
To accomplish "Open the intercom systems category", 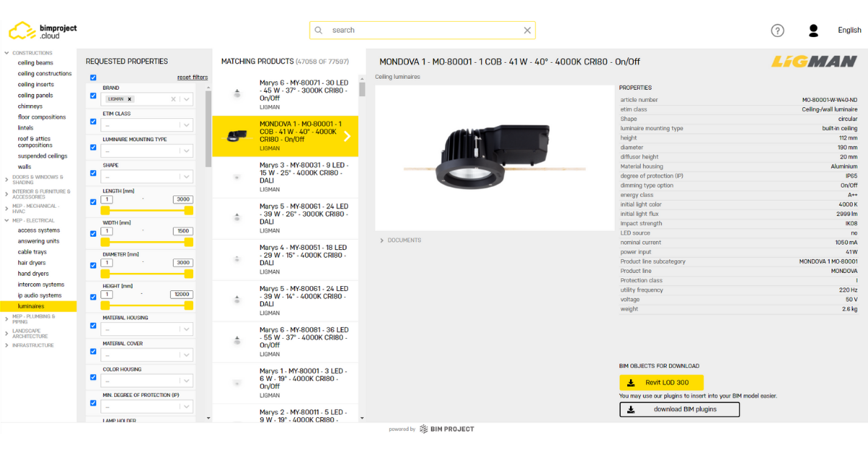I will pyautogui.click(x=41, y=285).
